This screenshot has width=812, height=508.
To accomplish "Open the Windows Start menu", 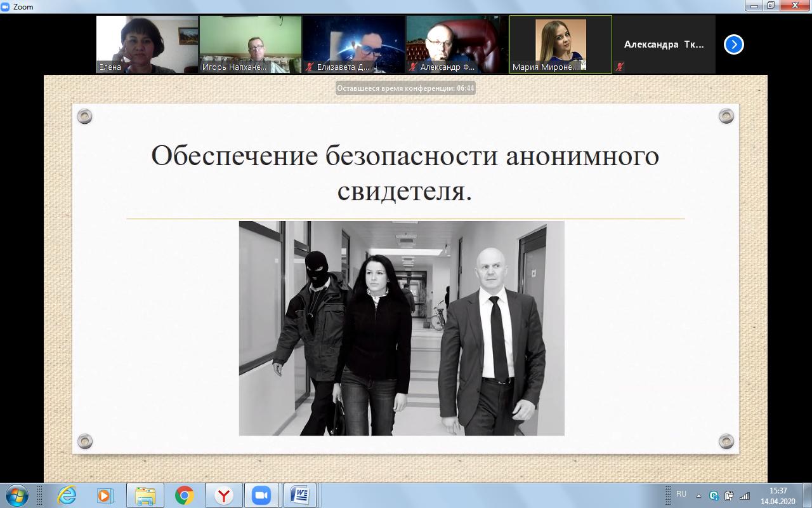I will point(17,495).
